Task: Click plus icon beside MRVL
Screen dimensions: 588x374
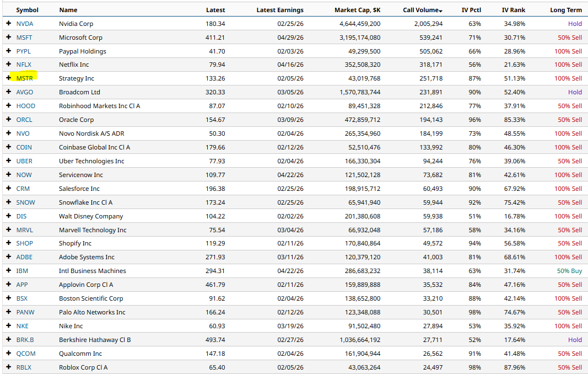Action: click(9, 229)
